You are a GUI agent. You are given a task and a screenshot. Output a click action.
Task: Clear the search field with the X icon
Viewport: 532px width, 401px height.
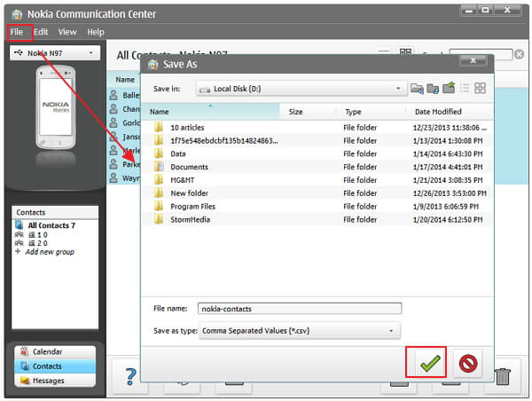pos(519,54)
